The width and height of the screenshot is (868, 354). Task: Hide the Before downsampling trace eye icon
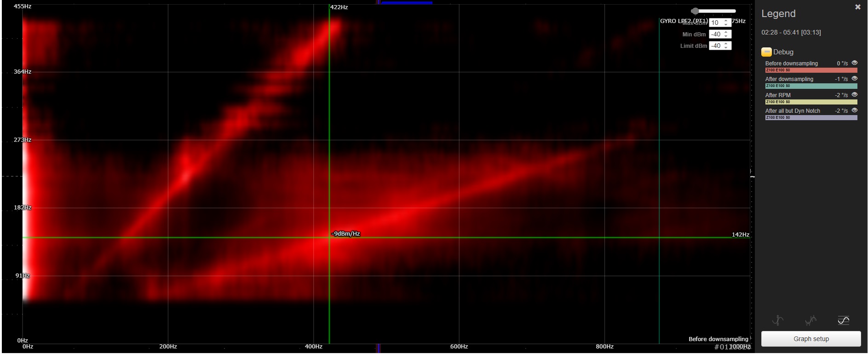point(854,63)
